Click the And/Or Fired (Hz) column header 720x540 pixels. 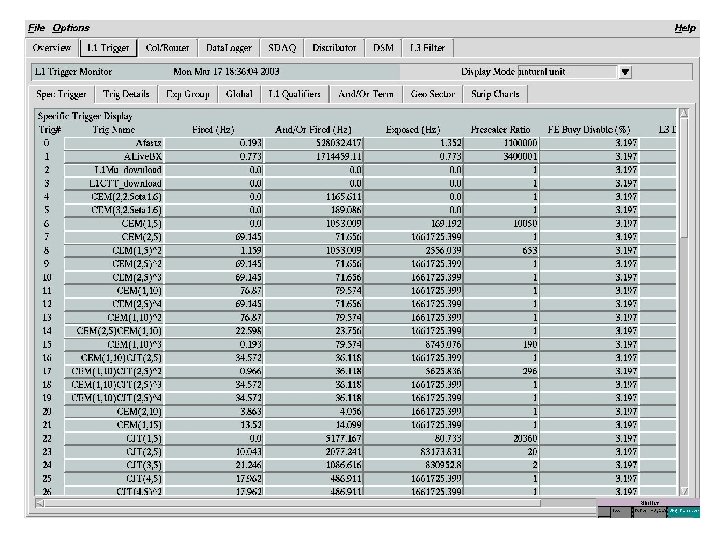(313, 130)
